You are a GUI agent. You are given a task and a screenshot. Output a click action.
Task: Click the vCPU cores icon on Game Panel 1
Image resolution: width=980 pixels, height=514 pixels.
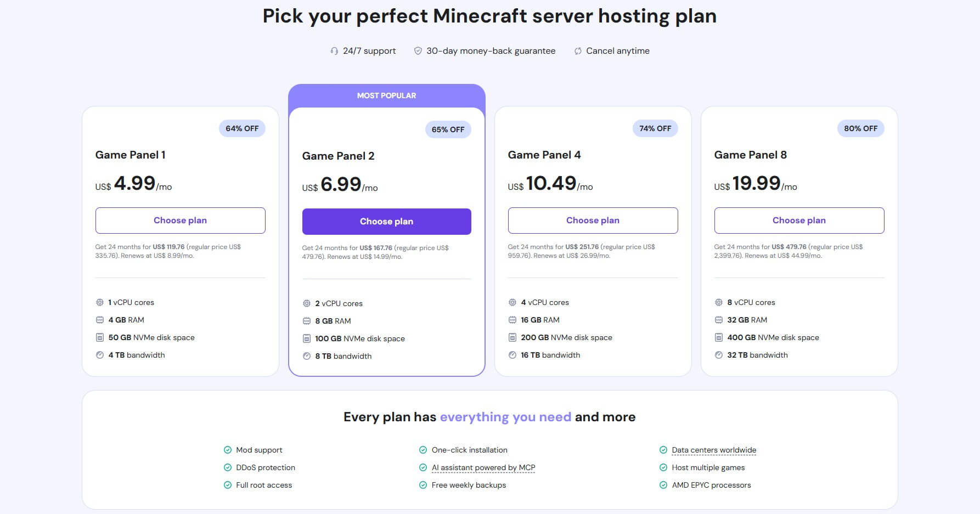click(x=99, y=302)
